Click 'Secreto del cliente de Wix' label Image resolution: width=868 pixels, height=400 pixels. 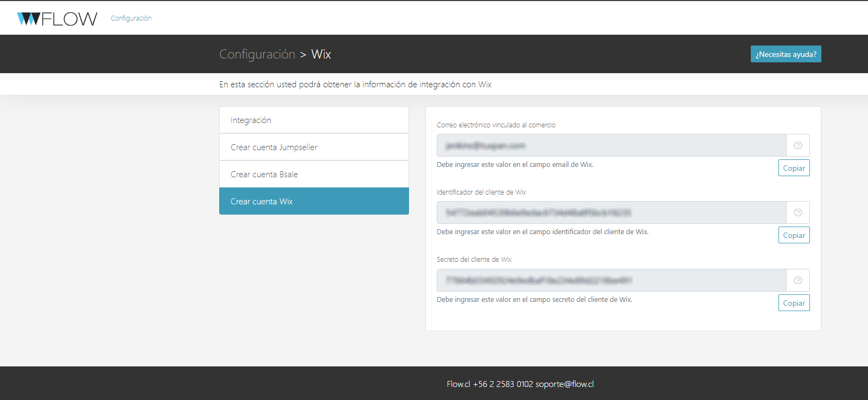(474, 260)
